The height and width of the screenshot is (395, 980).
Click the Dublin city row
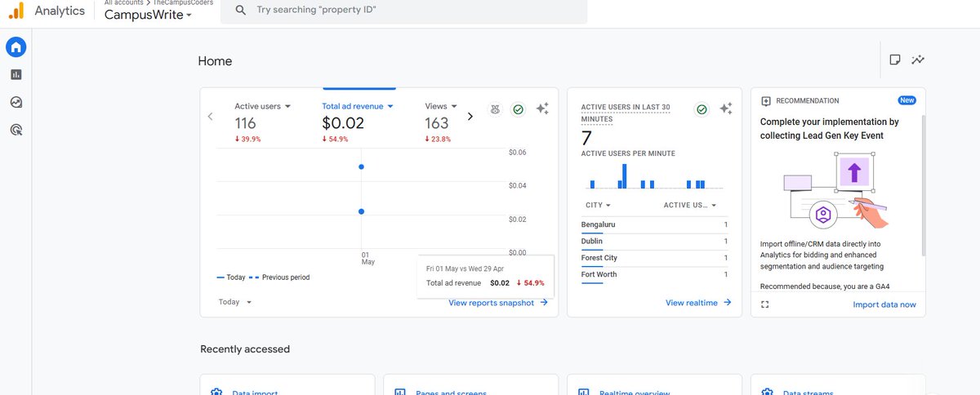(x=654, y=242)
